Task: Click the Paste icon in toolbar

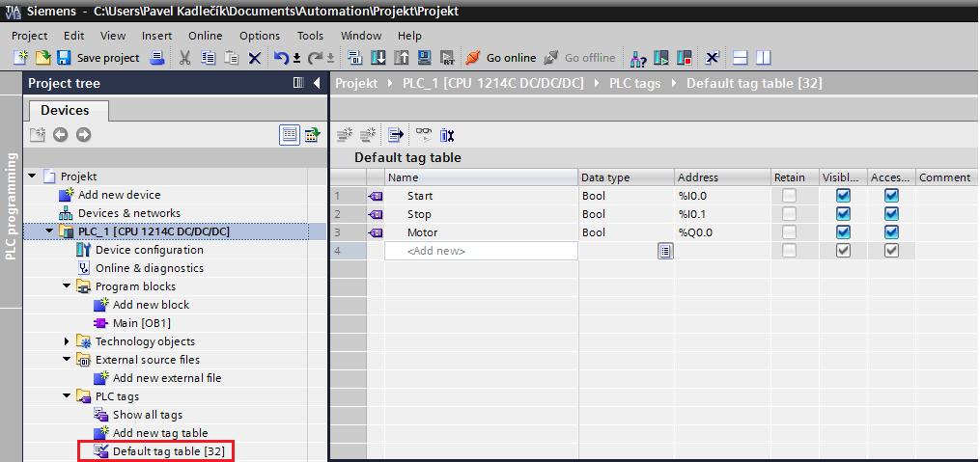Action: [x=232, y=58]
